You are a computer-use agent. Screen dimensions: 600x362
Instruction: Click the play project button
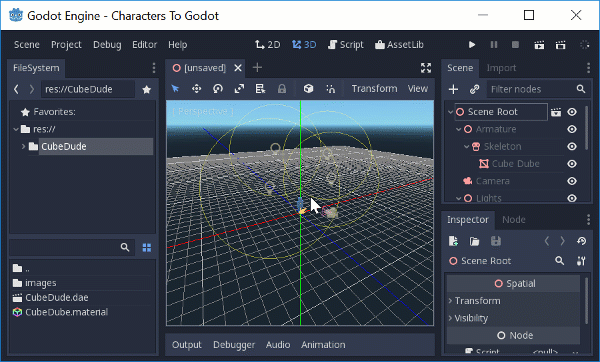[472, 45]
